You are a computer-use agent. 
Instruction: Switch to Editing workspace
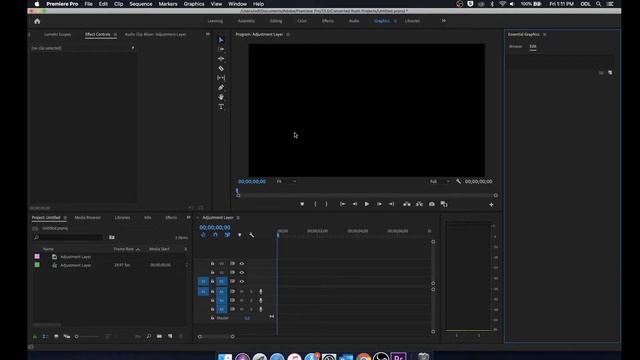click(x=276, y=21)
